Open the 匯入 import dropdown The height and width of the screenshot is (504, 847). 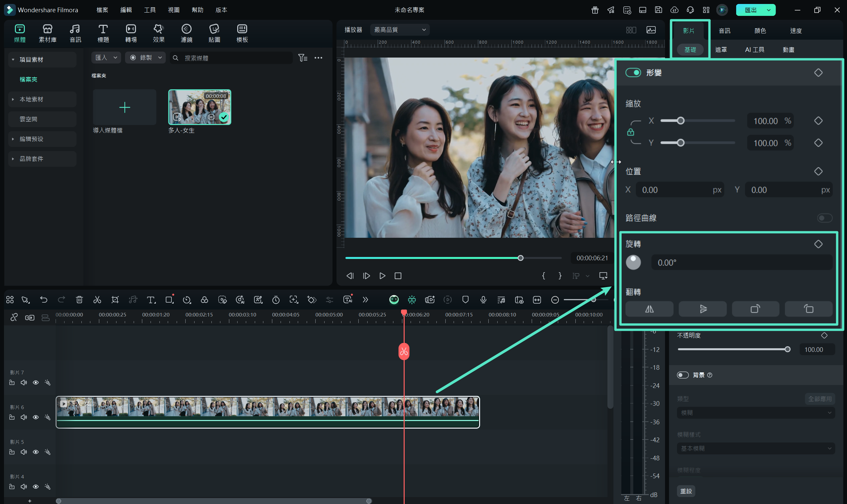106,58
